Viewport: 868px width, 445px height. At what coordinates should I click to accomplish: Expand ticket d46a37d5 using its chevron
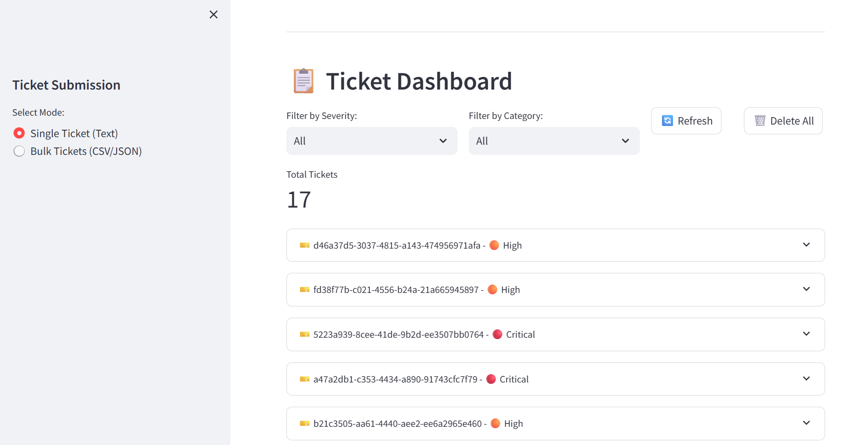[x=806, y=245]
